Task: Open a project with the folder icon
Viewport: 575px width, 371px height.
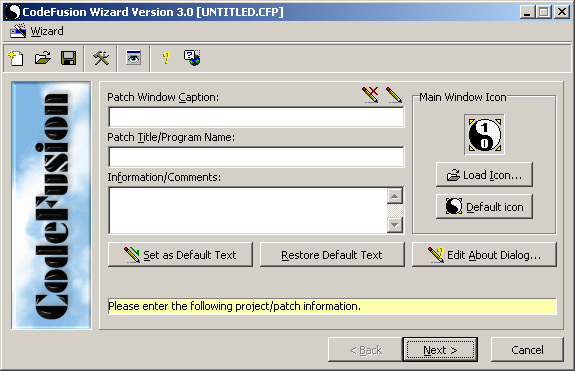Action: point(43,58)
